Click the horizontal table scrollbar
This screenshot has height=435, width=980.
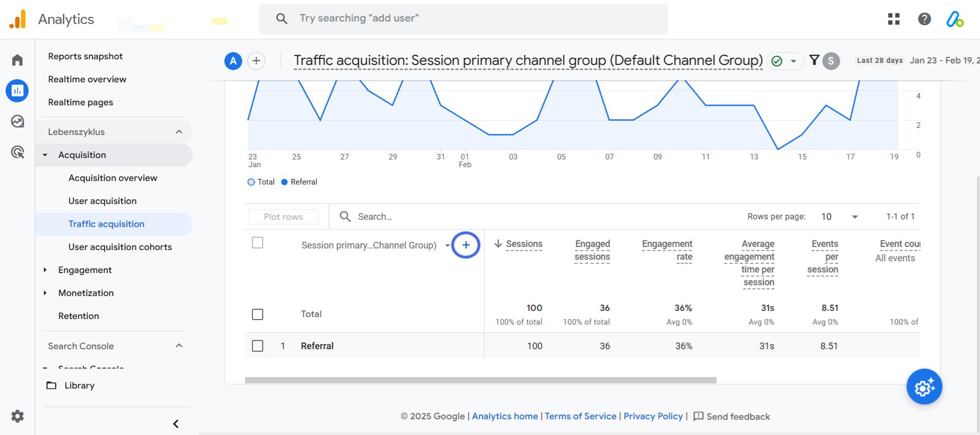(x=481, y=380)
